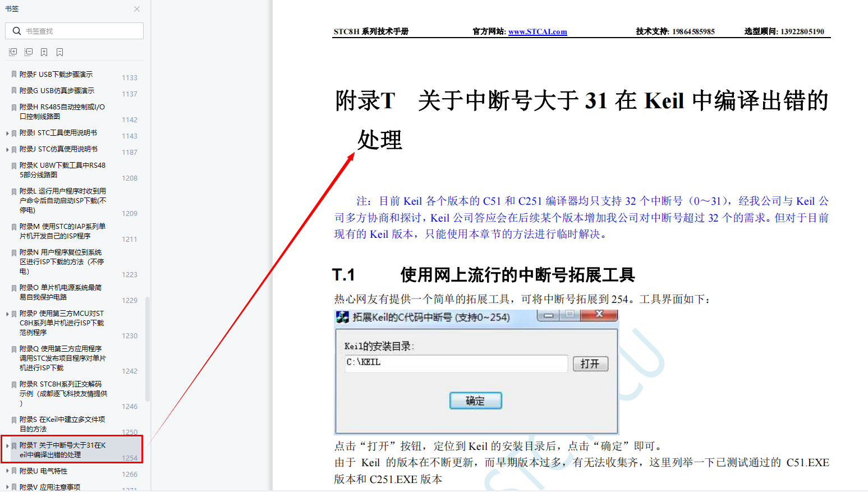Click the C:\KEIL path field in dialog image
Image resolution: width=868 pixels, height=492 pixels.
[456, 363]
